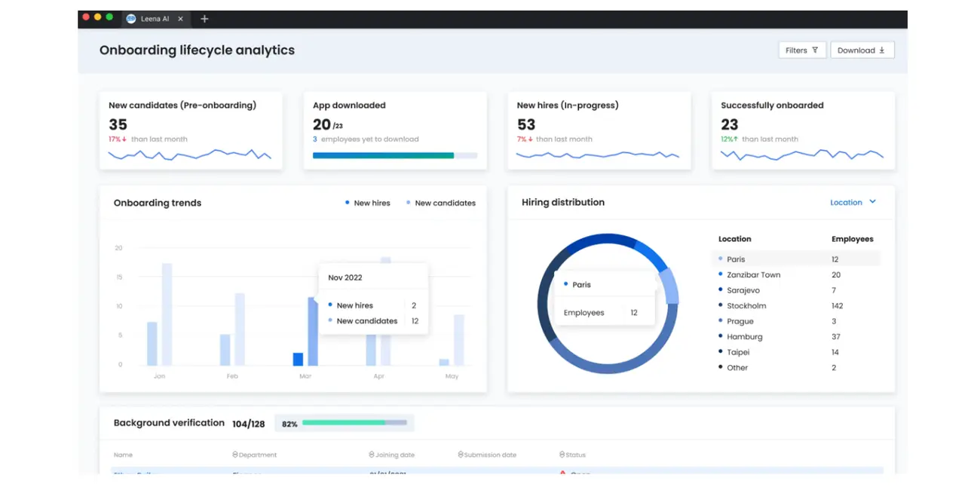The height and width of the screenshot is (493, 980).
Task: Select the Zanzibar Town location row
Action: tap(753, 275)
